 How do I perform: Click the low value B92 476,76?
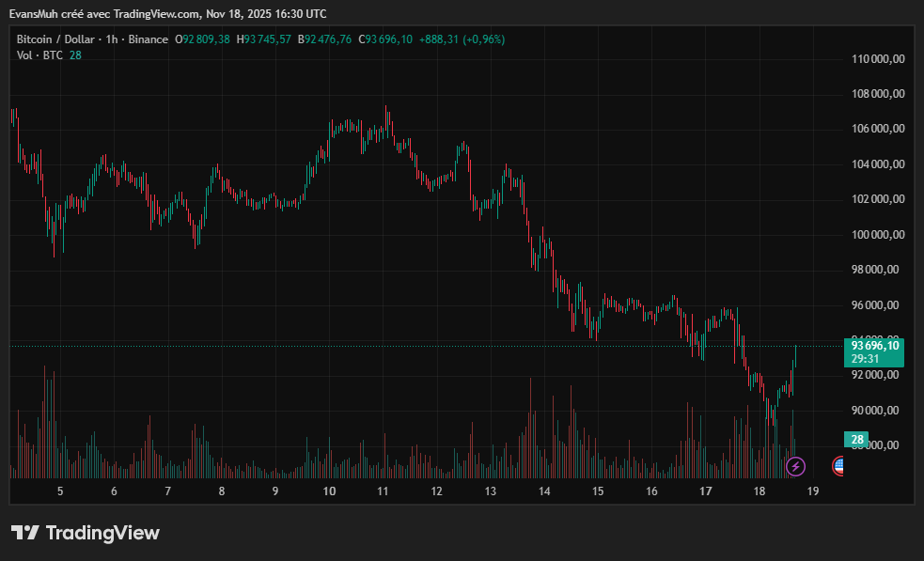pyautogui.click(x=324, y=39)
